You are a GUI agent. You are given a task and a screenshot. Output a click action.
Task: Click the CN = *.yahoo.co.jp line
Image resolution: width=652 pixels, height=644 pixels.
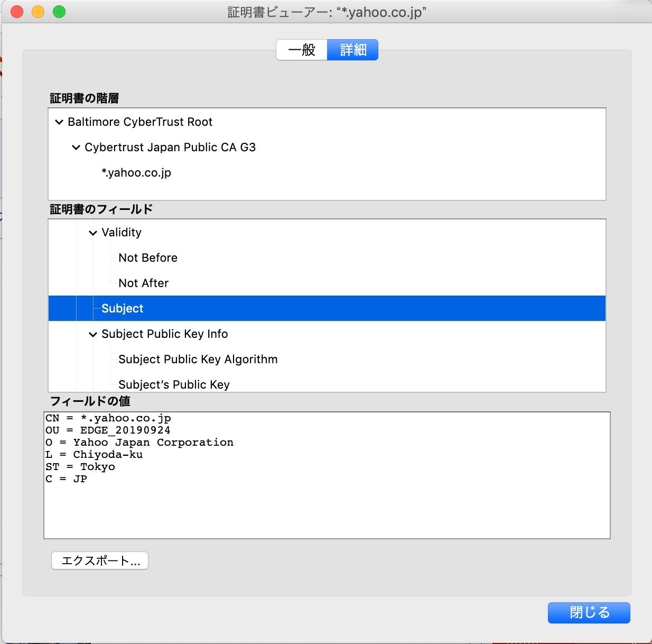108,418
